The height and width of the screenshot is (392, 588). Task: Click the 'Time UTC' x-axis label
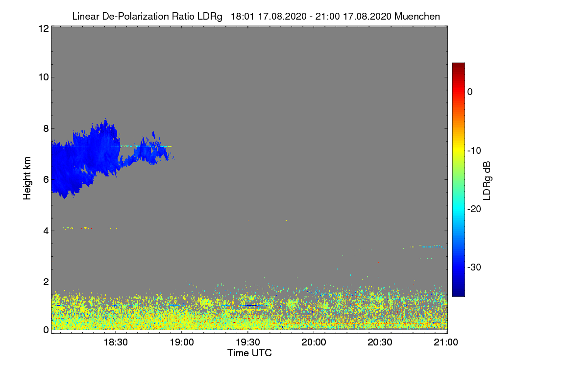point(249,353)
